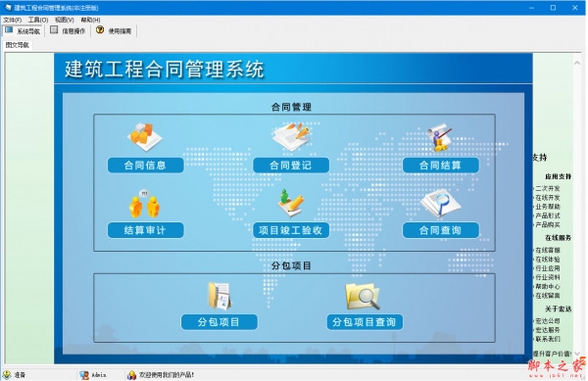Click the application icon in title bar

point(8,8)
